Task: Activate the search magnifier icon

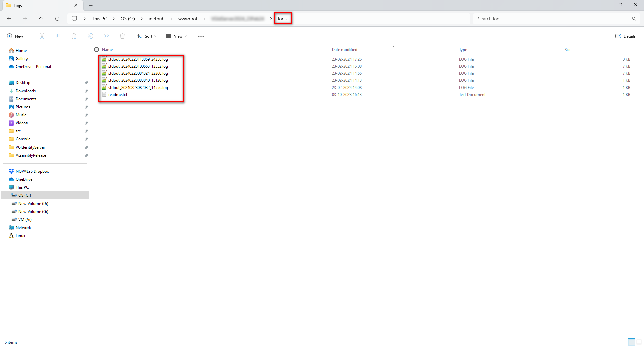Action: [634, 19]
